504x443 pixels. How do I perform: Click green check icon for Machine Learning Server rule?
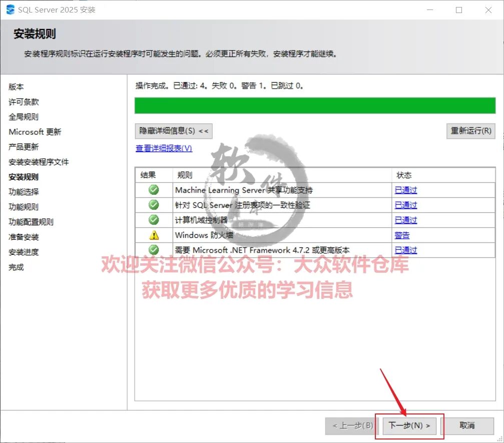pos(154,190)
